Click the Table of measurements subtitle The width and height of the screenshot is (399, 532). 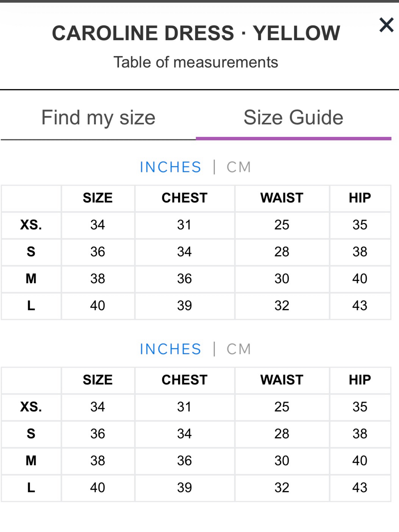[x=196, y=62]
